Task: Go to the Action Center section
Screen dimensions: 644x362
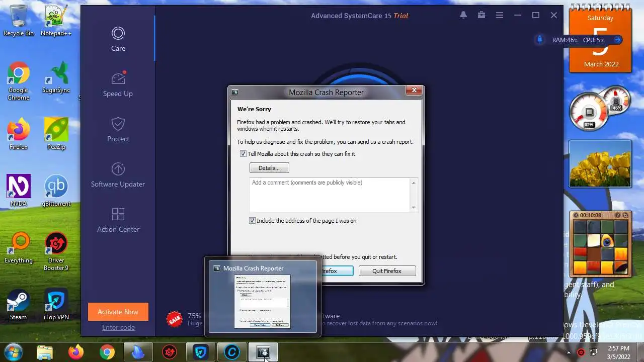Action: point(118,220)
